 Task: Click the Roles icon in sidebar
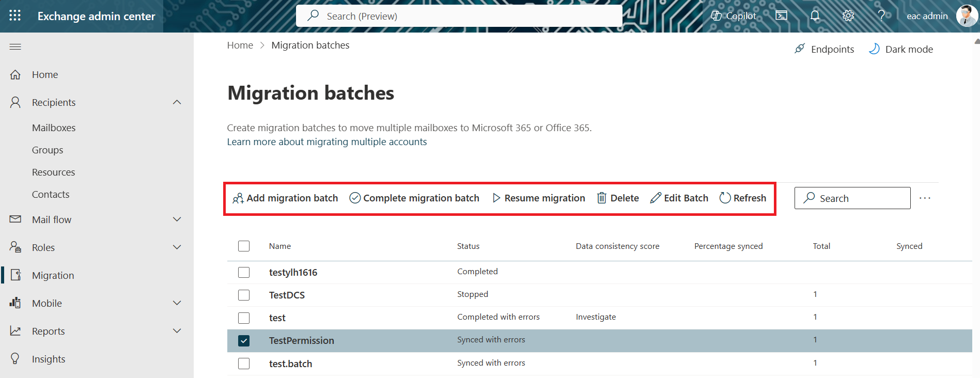pos(15,247)
